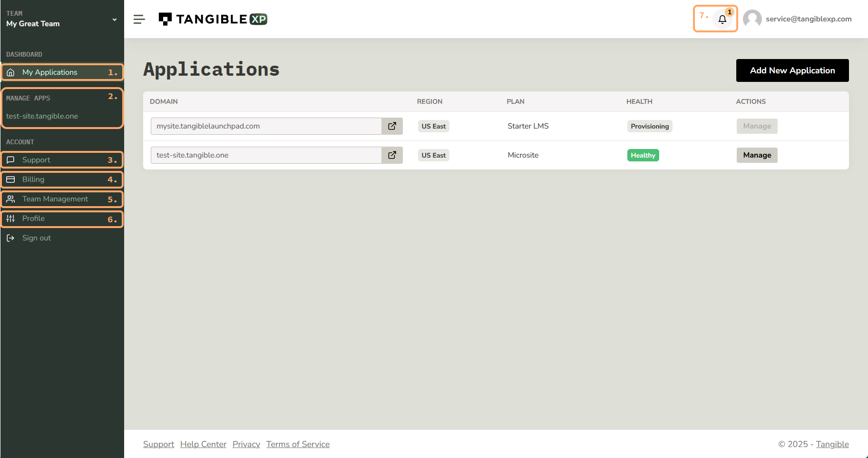The width and height of the screenshot is (868, 458).
Task: Open Team Management page
Action: pos(55,199)
